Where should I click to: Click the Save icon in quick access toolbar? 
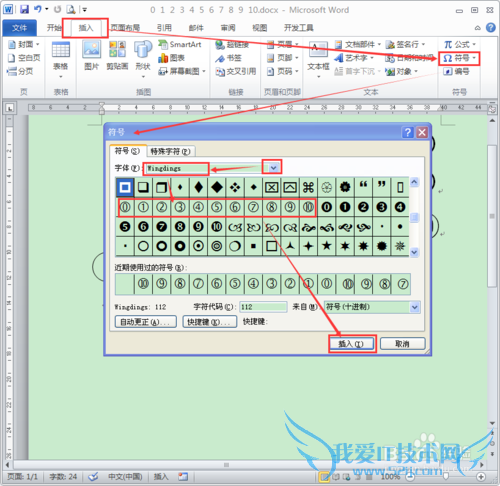(x=24, y=9)
